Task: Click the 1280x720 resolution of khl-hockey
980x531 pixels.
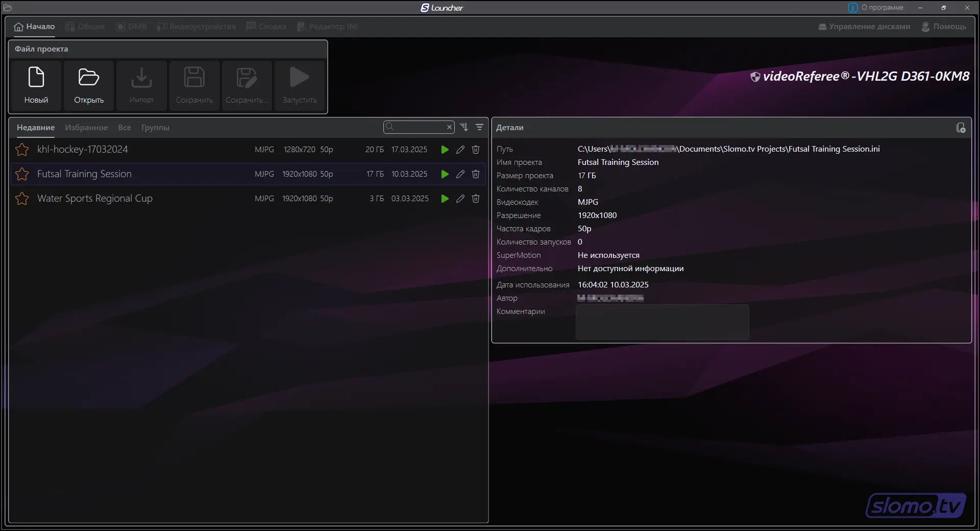Action: click(x=300, y=150)
